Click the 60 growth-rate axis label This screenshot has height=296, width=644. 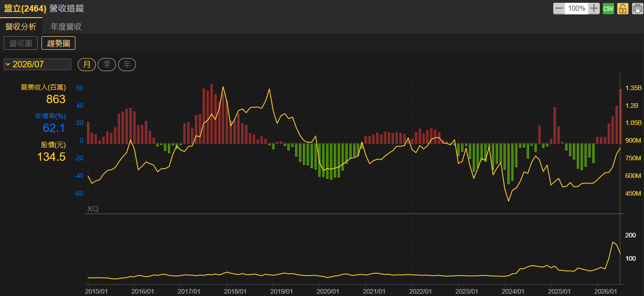[80, 88]
